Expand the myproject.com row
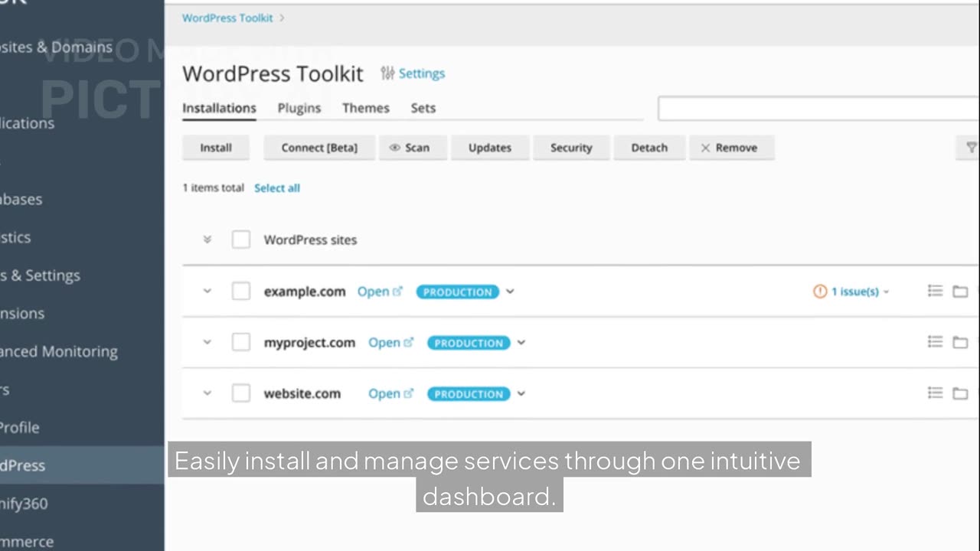Image resolution: width=980 pixels, height=551 pixels. click(207, 343)
